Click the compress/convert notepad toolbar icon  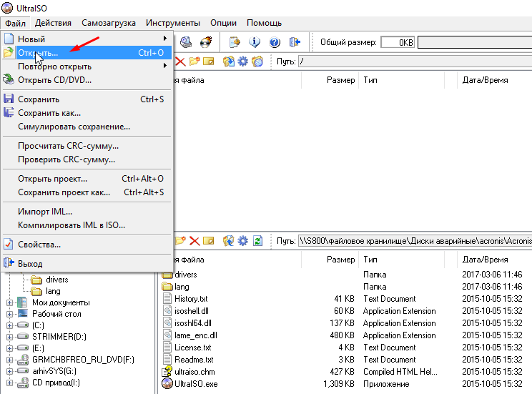click(x=235, y=42)
